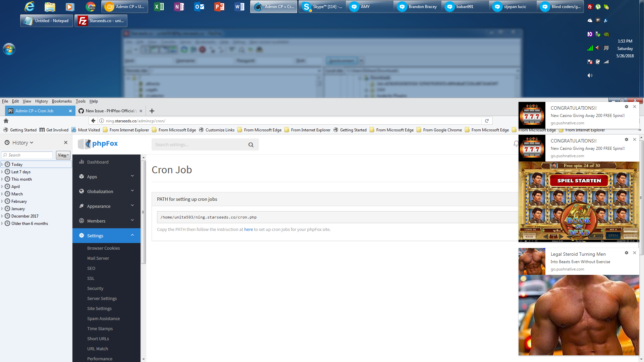Viewport: 644px width, 362px height.
Task: Open the View dropdown in History sidebar
Action: point(63,155)
